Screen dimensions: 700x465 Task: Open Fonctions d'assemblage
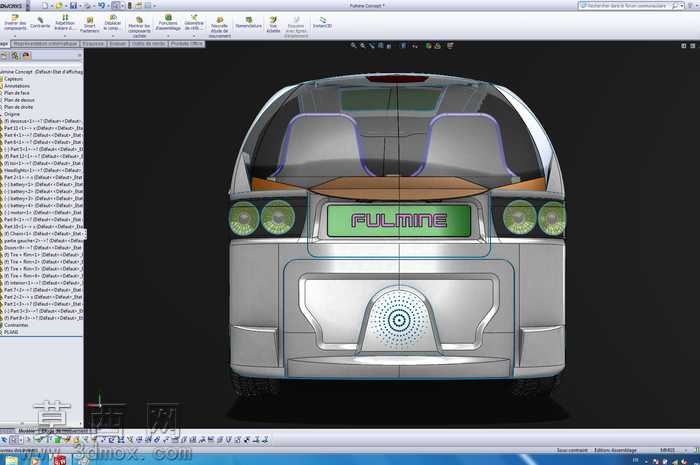click(x=168, y=23)
